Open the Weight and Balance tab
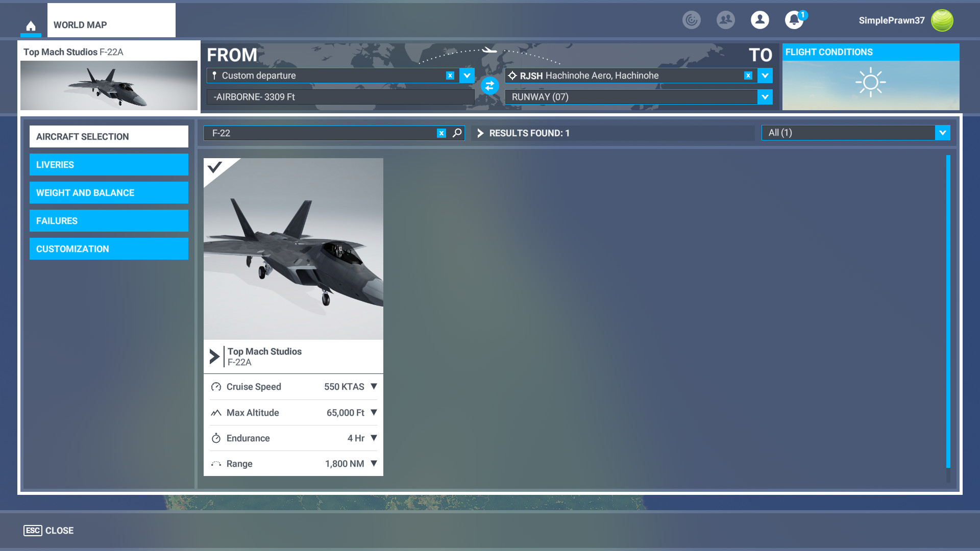The height and width of the screenshot is (551, 980). 109,193
